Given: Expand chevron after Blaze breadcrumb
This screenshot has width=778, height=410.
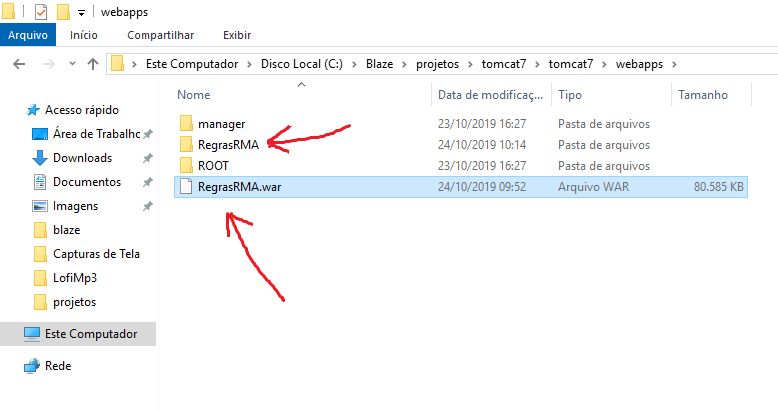Looking at the screenshot, I should point(404,64).
